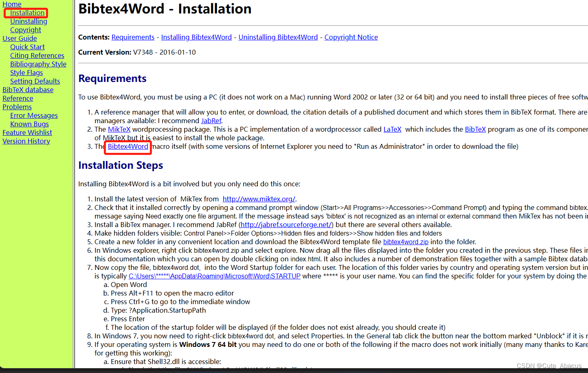Screen dimensions: 588x373
Task: Open Copyright Notice contents link
Action: coord(351,37)
